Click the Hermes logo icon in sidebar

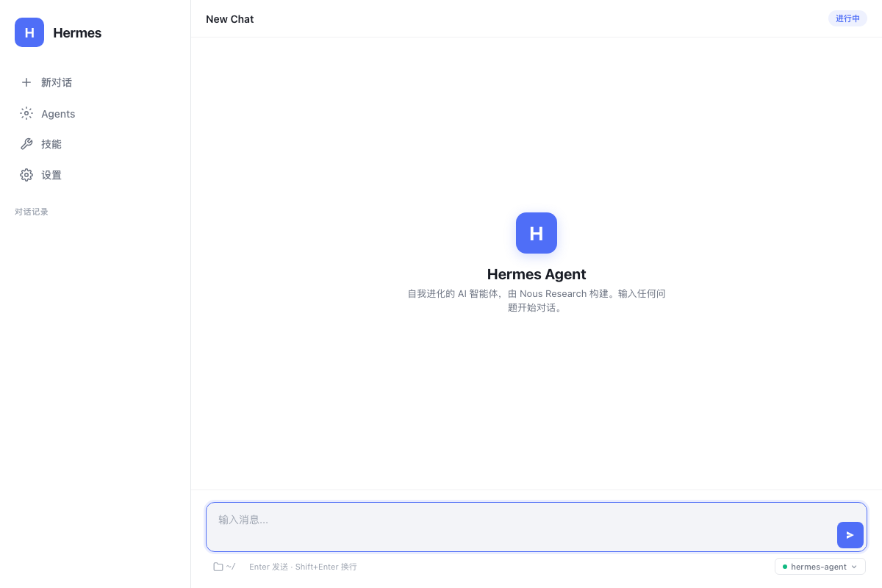point(29,32)
